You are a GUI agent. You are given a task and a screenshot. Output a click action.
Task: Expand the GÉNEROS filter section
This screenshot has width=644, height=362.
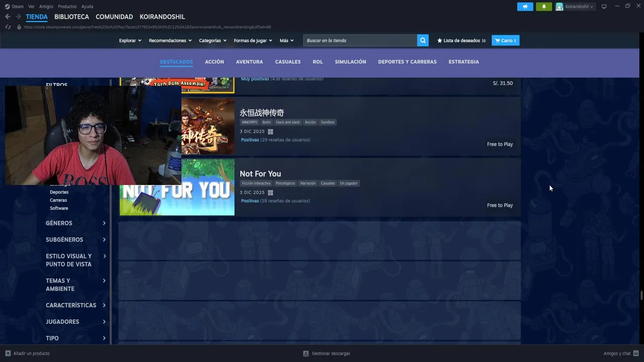coord(75,223)
